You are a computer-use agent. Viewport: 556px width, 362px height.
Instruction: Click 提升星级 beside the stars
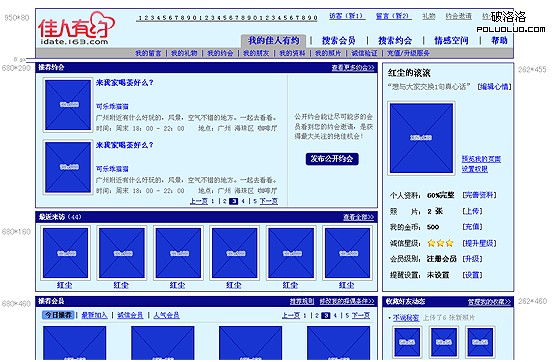(x=479, y=243)
